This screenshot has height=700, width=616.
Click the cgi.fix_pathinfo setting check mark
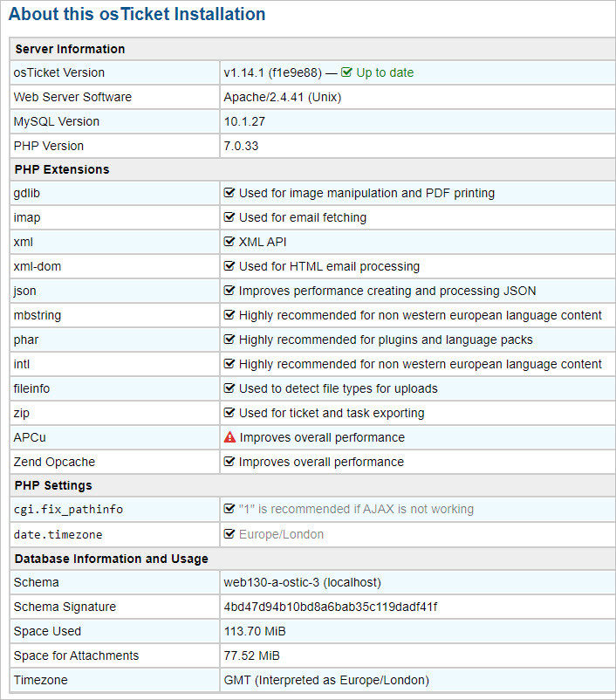click(229, 509)
